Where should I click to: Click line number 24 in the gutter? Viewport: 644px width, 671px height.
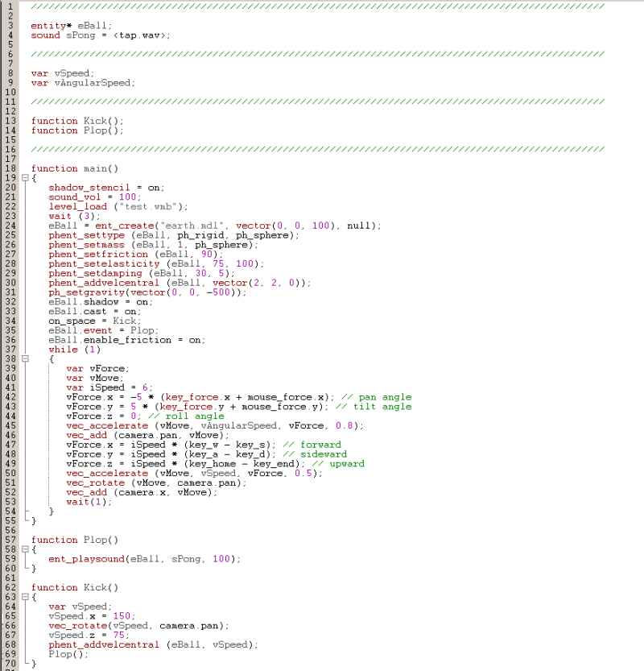[10, 226]
